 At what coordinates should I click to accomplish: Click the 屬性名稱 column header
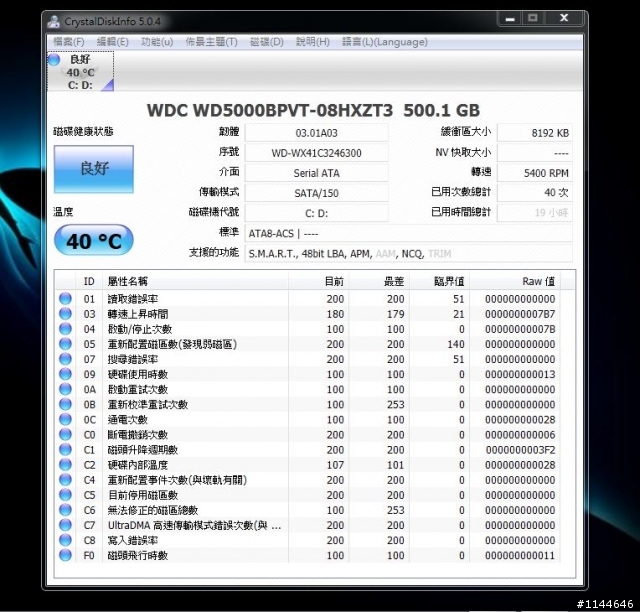click(195, 281)
